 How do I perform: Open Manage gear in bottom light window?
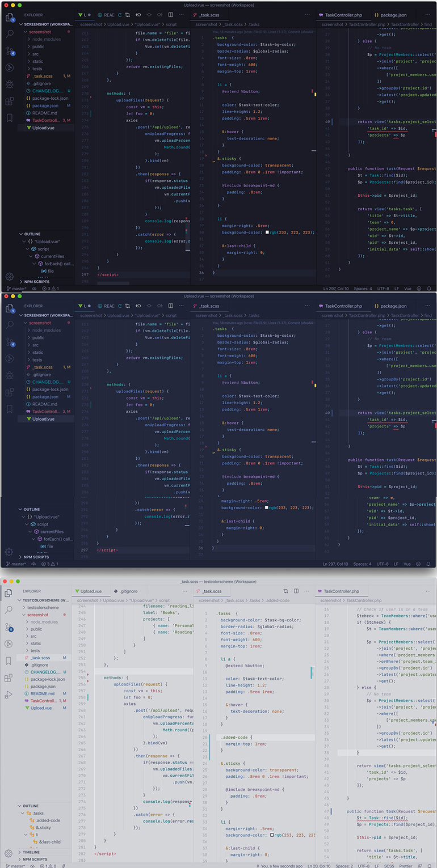[x=9, y=853]
